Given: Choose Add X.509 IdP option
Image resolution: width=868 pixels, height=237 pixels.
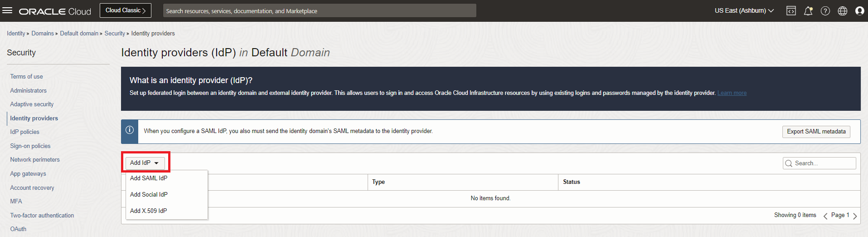Looking at the screenshot, I should [148, 211].
